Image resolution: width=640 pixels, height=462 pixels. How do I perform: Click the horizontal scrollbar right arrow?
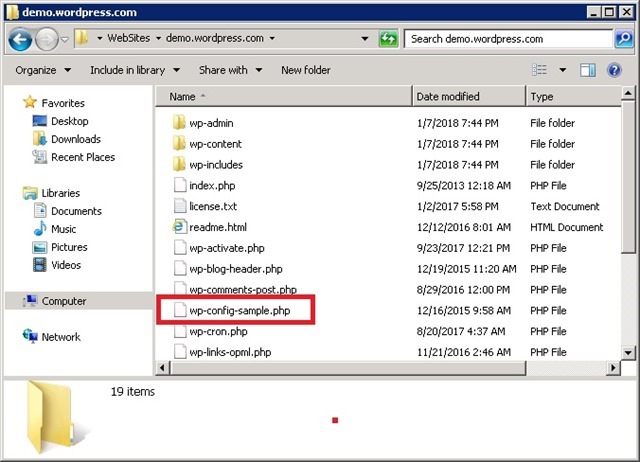(613, 368)
